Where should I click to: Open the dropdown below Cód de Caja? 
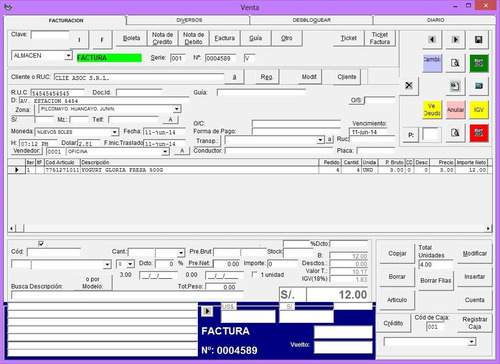pyautogui.click(x=471, y=342)
